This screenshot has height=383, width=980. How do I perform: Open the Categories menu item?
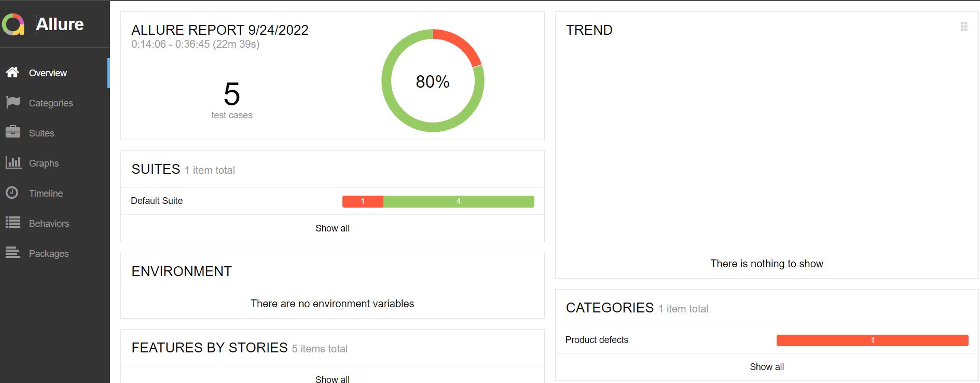coord(54,103)
